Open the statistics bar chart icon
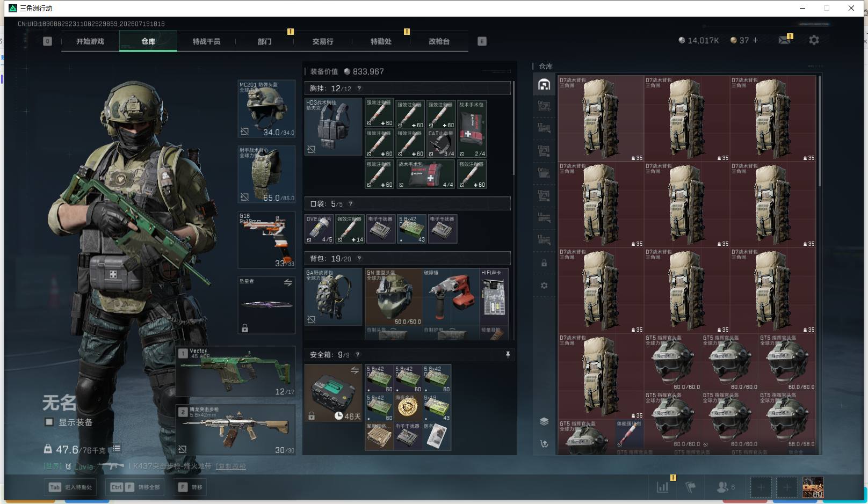 (663, 487)
